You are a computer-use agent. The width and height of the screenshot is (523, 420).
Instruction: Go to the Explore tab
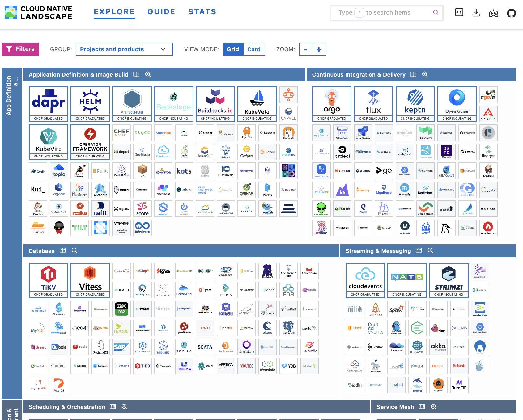[x=114, y=12]
